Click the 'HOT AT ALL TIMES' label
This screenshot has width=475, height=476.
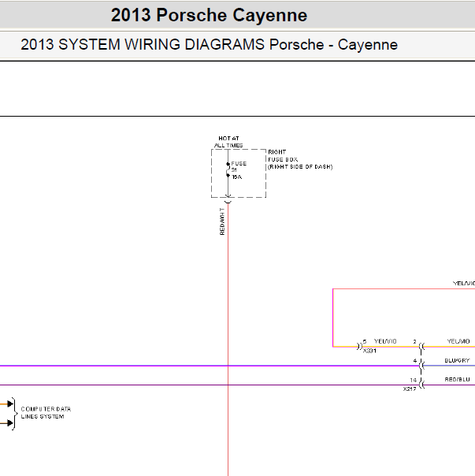point(228,142)
